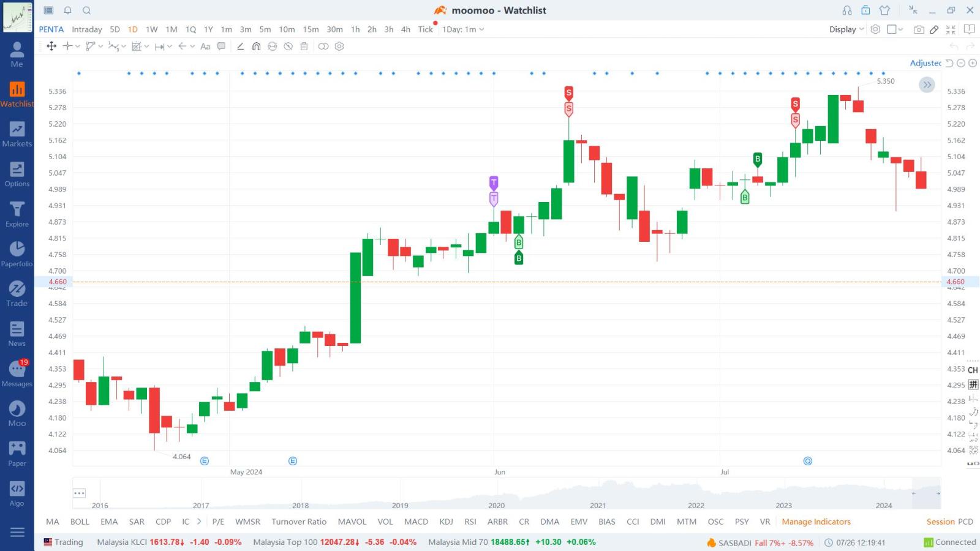Open Manage Indicators
Image resolution: width=980 pixels, height=551 pixels.
click(816, 522)
